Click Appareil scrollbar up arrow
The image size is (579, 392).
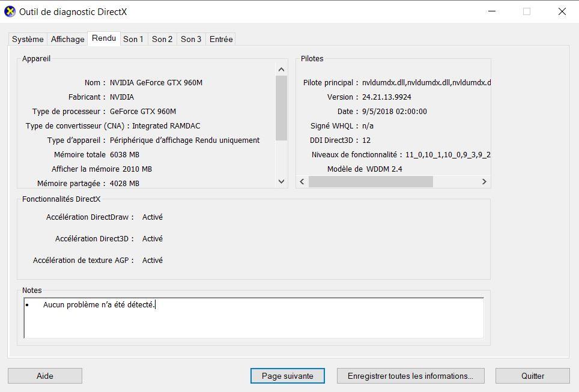click(281, 70)
